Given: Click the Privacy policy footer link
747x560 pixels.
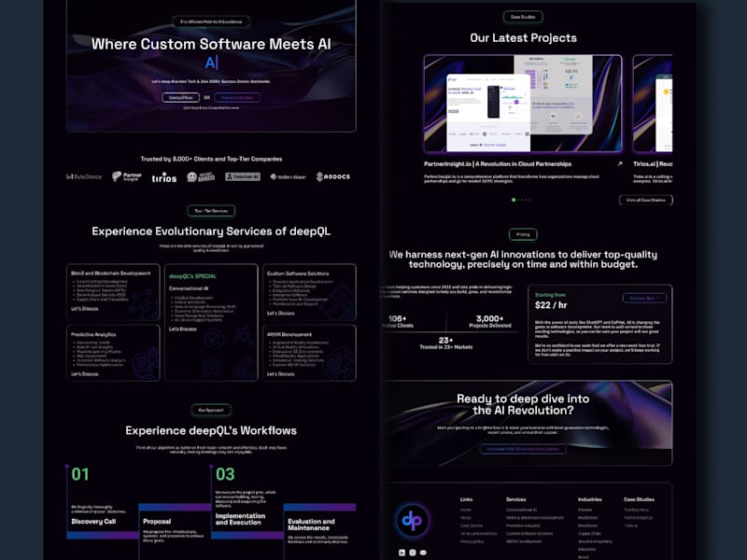Looking at the screenshot, I should 472,541.
